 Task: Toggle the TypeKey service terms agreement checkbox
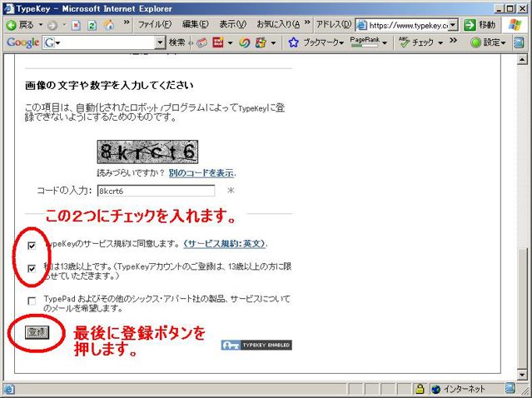point(32,246)
